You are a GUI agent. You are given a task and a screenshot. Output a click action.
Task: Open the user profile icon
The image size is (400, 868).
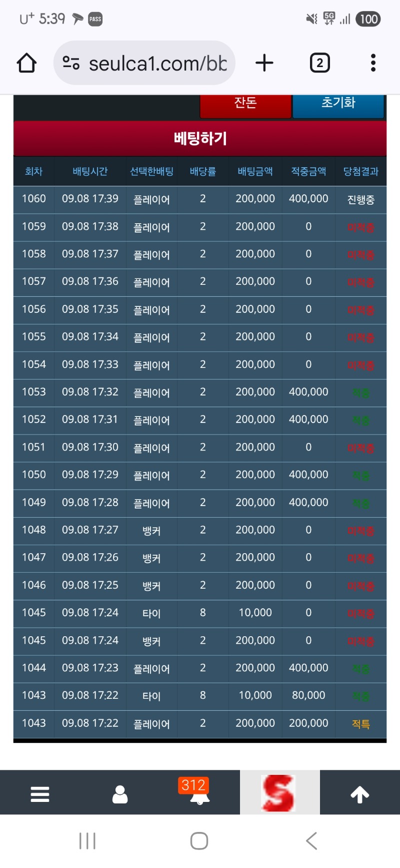120,794
